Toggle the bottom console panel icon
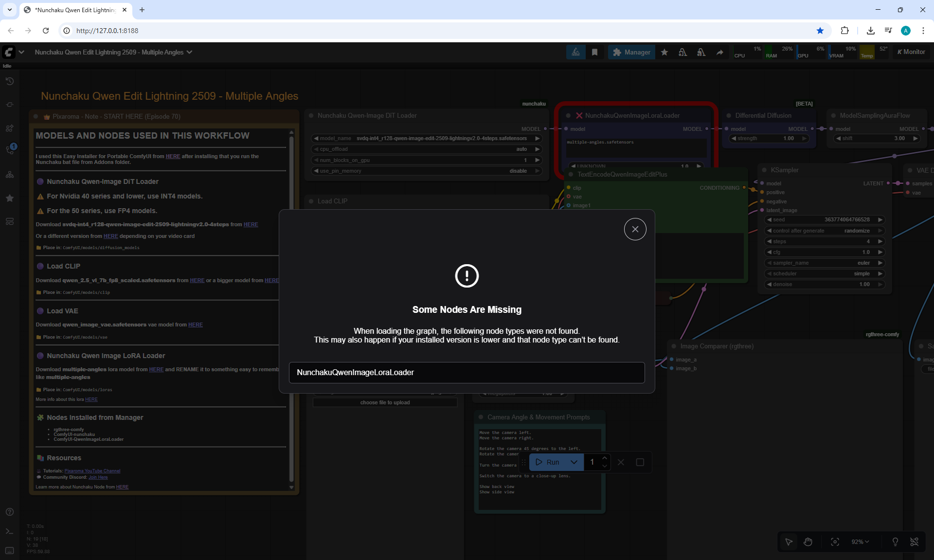 pos(10,531)
